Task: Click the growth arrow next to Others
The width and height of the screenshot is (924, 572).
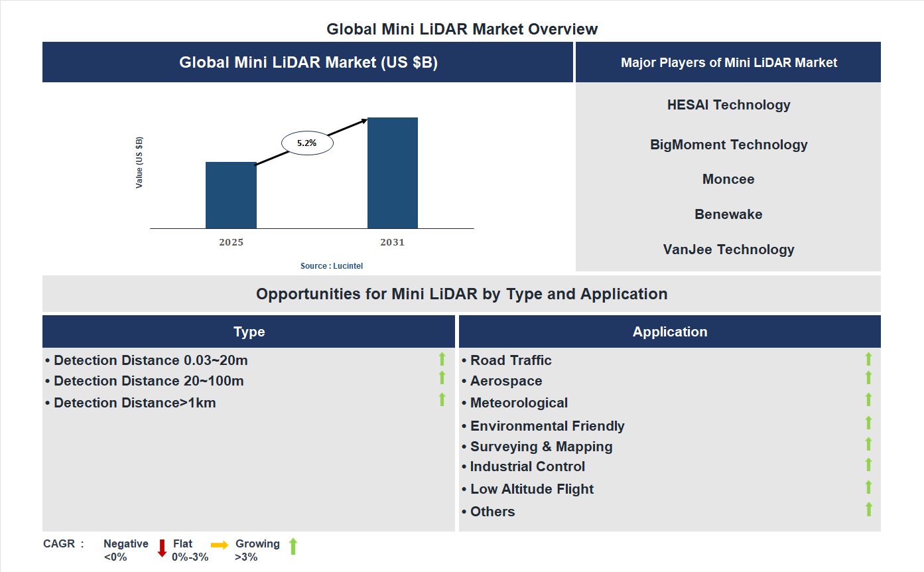Action: [868, 510]
